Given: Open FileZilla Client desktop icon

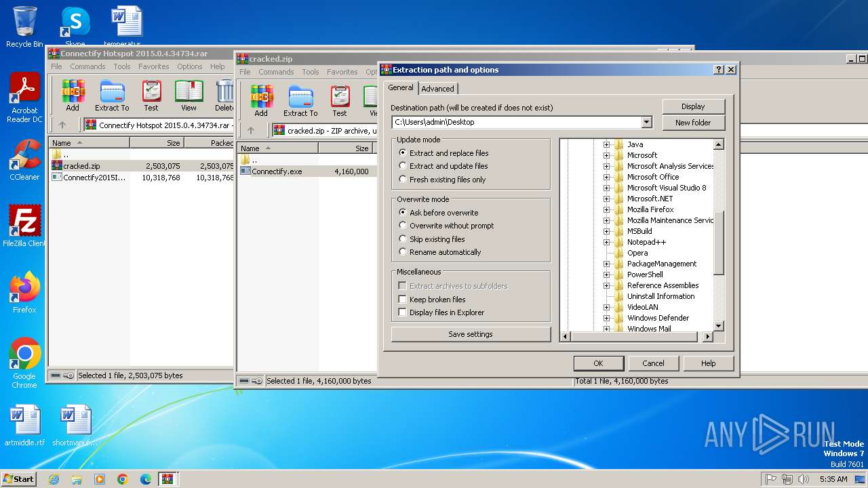Looking at the screenshot, I should pos(24,226).
